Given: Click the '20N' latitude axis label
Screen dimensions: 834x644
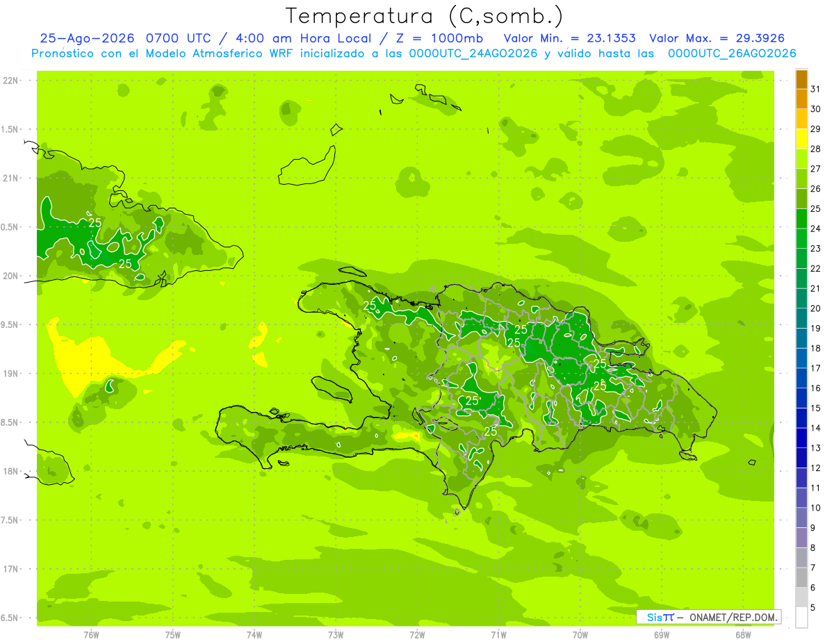Looking at the screenshot, I should pos(10,276).
